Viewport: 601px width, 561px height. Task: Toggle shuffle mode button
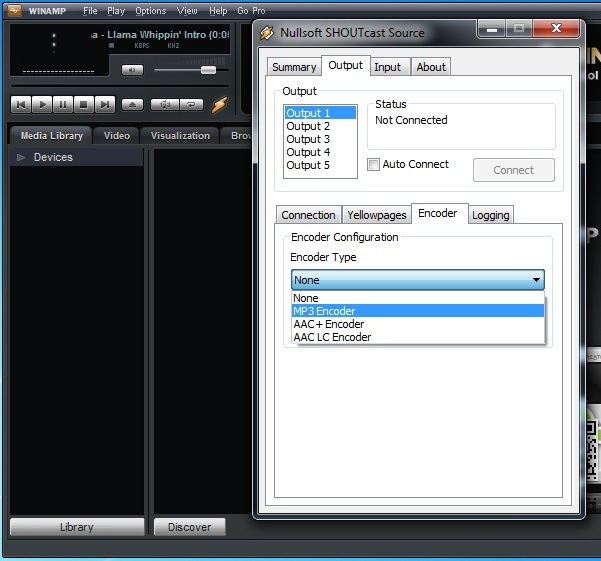[x=165, y=105]
